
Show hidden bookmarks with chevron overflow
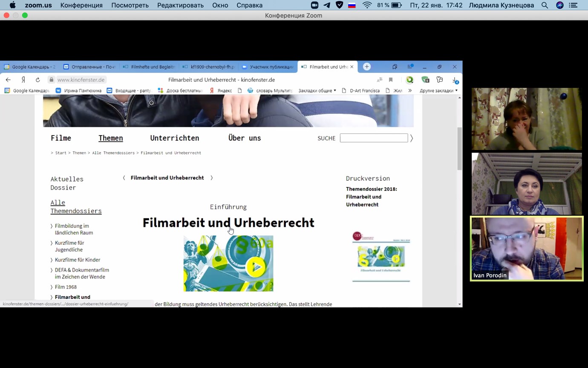click(x=410, y=90)
